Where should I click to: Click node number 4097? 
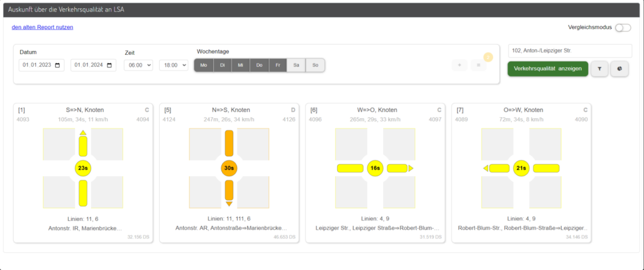tap(435, 120)
